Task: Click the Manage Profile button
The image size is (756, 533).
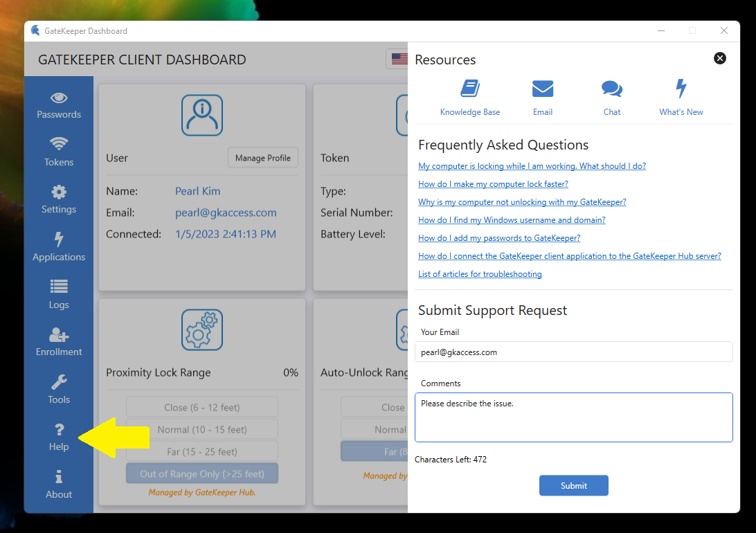Action: (x=263, y=158)
